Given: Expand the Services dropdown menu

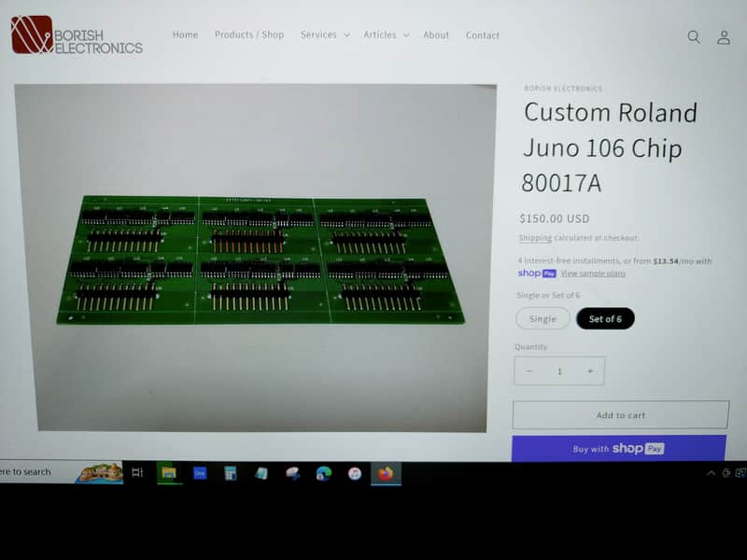Looking at the screenshot, I should tap(325, 35).
